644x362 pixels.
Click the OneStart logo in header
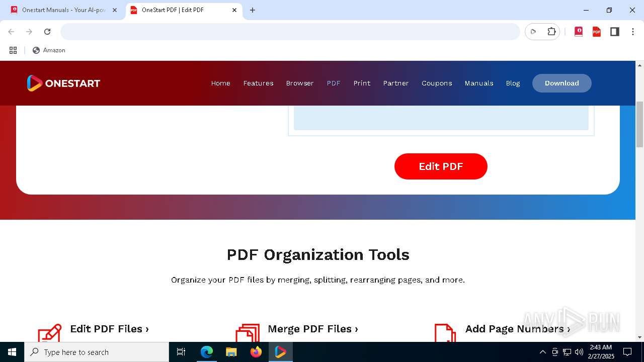pos(63,83)
